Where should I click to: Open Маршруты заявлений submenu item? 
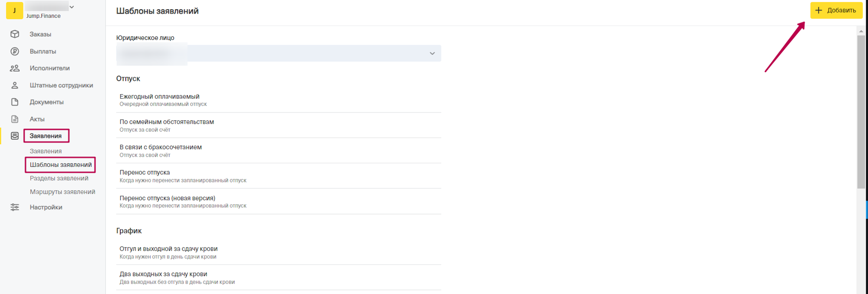[62, 192]
